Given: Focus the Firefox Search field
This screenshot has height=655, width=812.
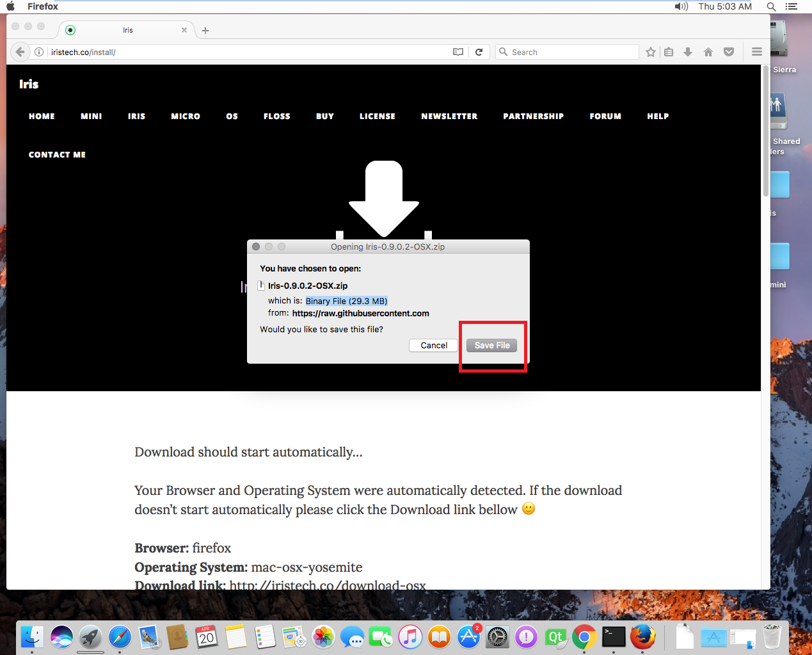Looking at the screenshot, I should click(x=567, y=52).
